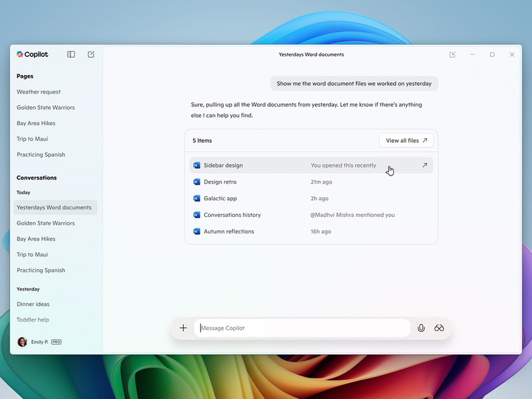The image size is (532, 399).
Task: Toggle the sidebar panel icon
Action: [x=71, y=55]
